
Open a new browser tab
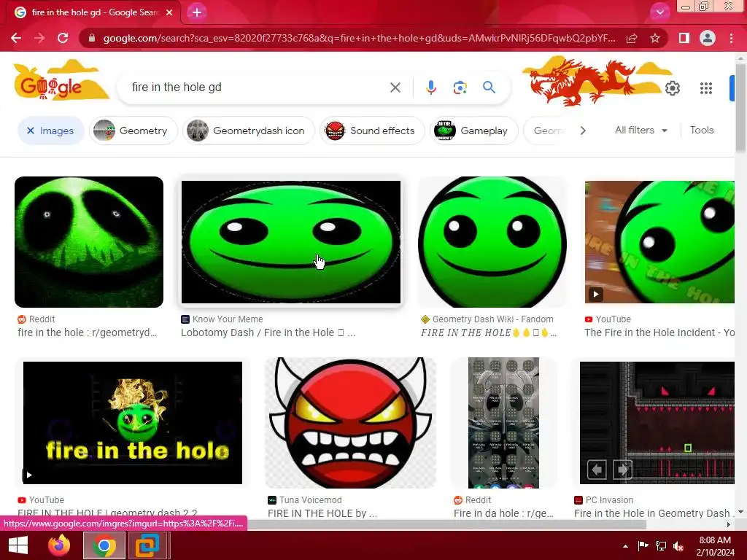(x=197, y=12)
